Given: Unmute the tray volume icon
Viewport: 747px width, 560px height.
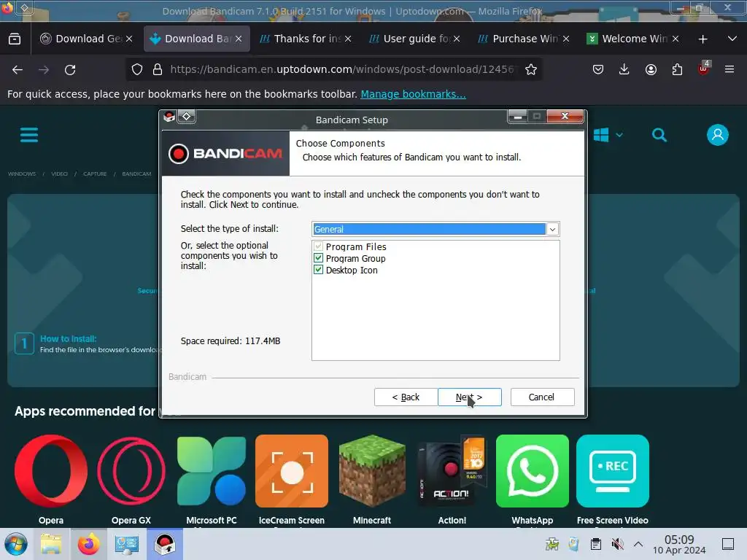Looking at the screenshot, I should coord(618,544).
